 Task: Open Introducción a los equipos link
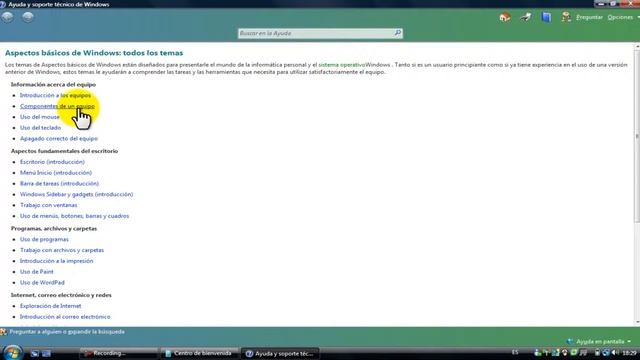click(x=56, y=95)
